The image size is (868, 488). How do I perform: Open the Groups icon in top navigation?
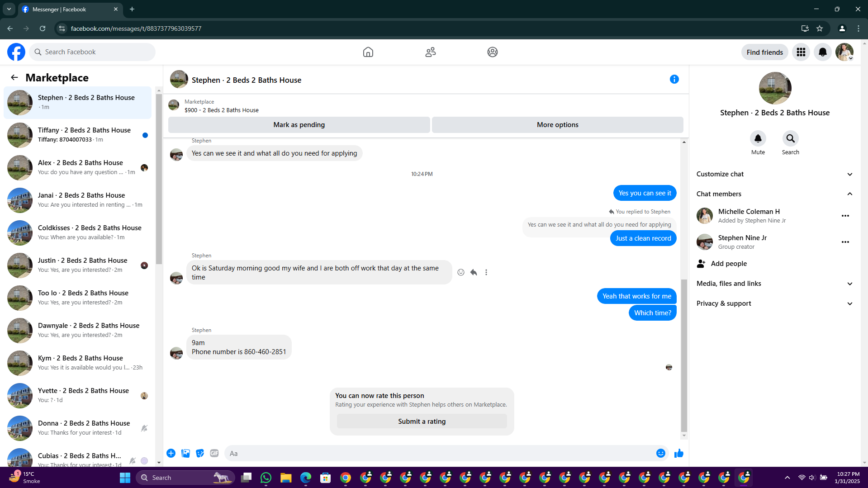[493, 52]
